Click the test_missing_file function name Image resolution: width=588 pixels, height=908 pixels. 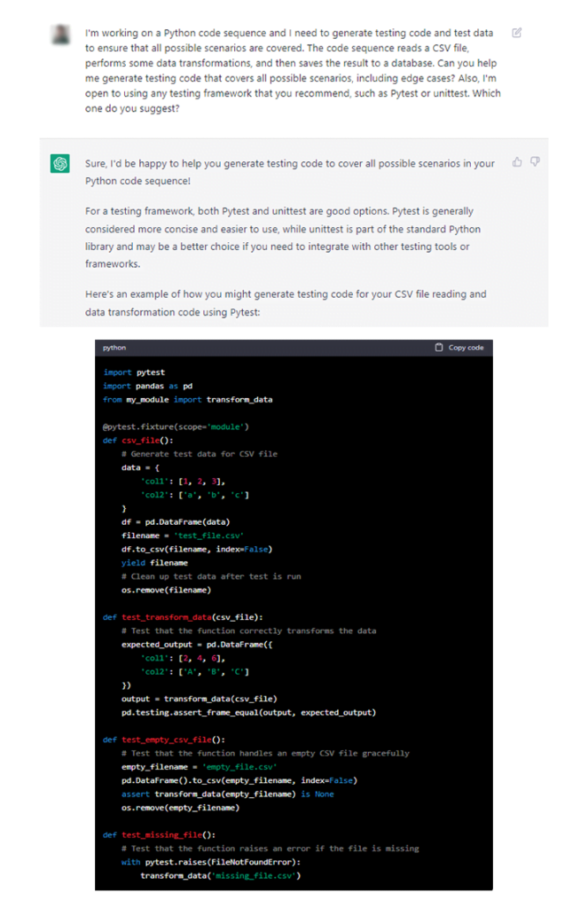point(161,835)
